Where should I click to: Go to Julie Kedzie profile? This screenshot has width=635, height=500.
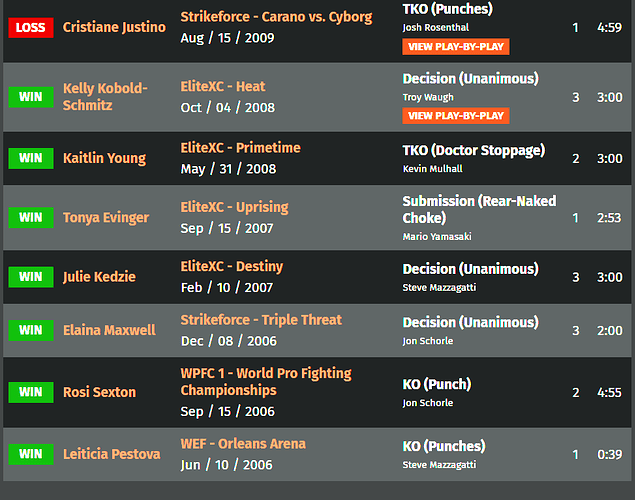pyautogui.click(x=99, y=276)
